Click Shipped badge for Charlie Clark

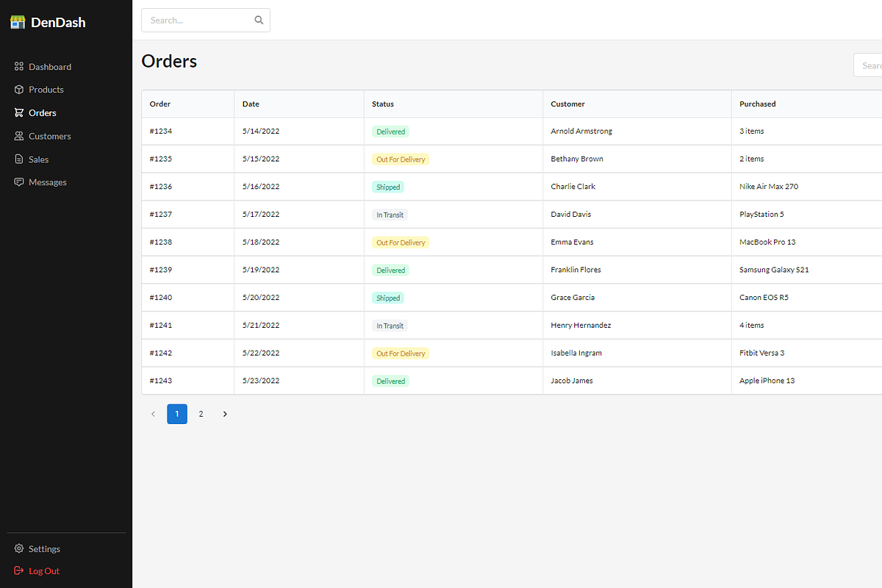coord(388,187)
